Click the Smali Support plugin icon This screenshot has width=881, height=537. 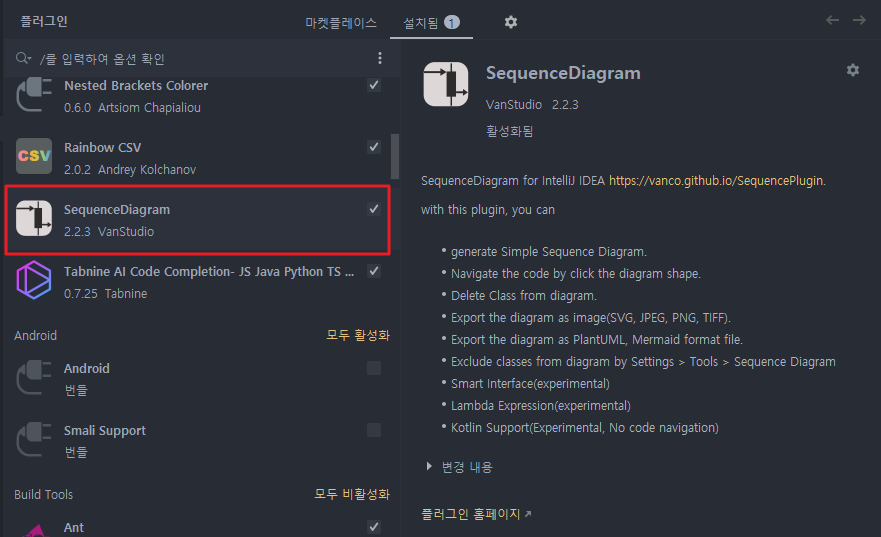(x=34, y=439)
